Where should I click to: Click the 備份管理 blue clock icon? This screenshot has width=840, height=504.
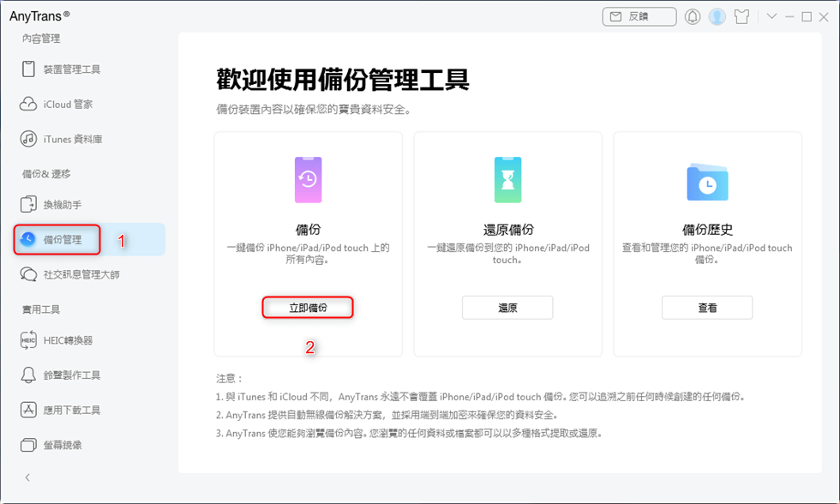point(27,239)
